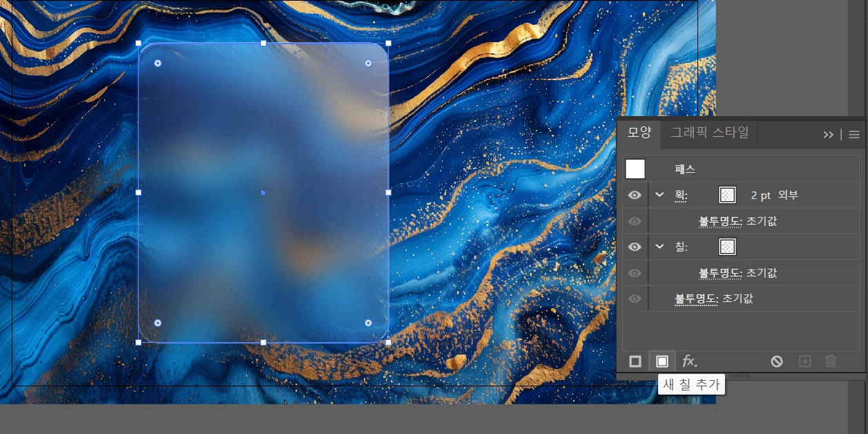Click the 외부 stroke alignment text

[788, 196]
